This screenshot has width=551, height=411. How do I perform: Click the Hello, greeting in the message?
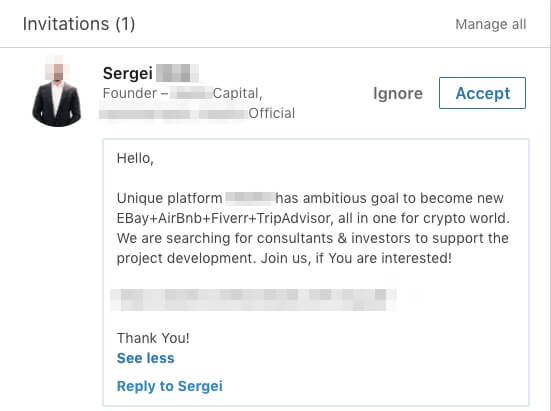(x=135, y=158)
